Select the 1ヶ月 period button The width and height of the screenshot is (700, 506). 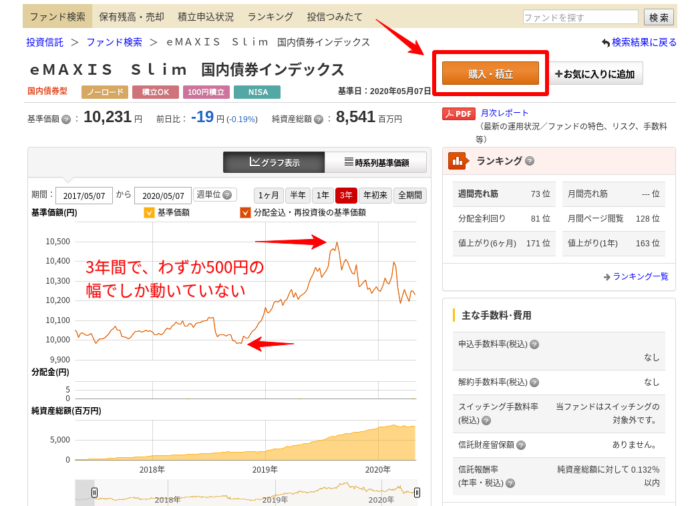tap(269, 195)
